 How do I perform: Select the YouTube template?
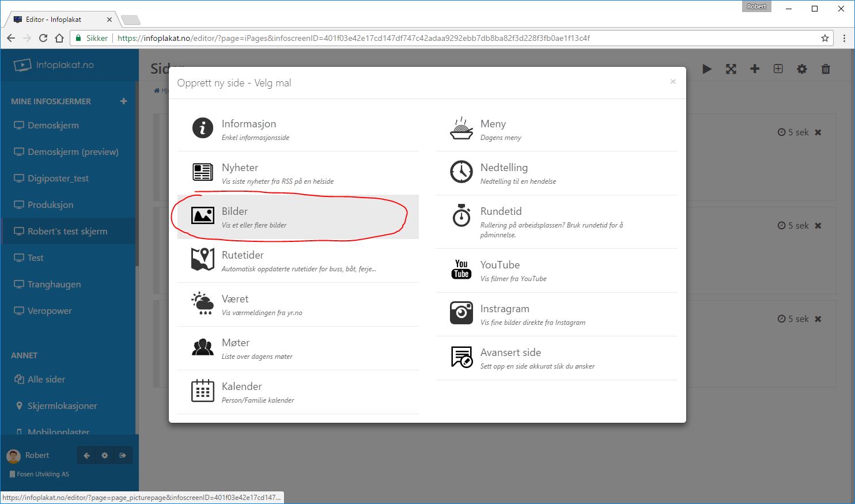(500, 270)
